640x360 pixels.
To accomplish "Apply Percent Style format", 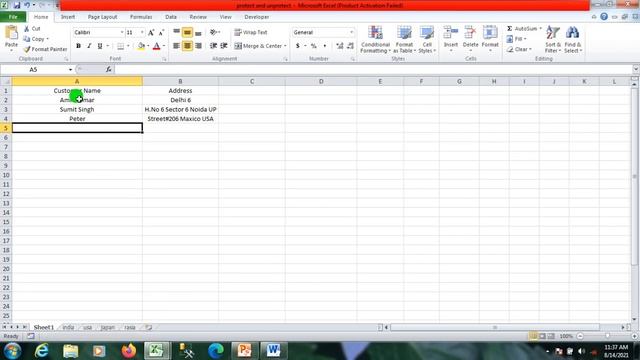I will (313, 46).
